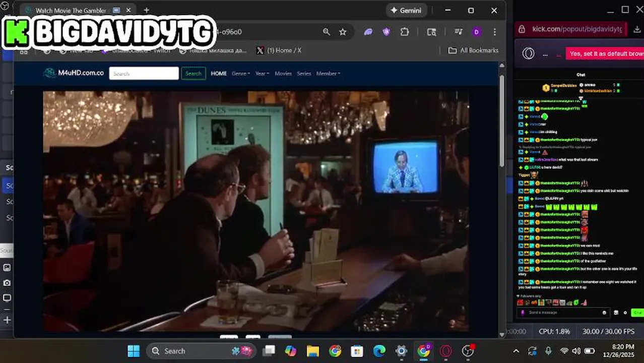Expand the Genre dropdown menu
Image resolution: width=644 pixels, height=363 pixels.
point(241,74)
